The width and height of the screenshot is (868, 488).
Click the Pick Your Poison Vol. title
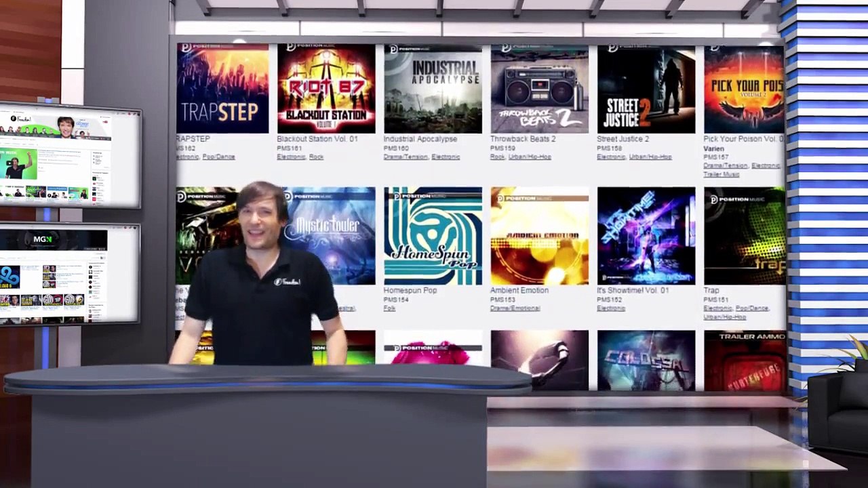coord(743,139)
